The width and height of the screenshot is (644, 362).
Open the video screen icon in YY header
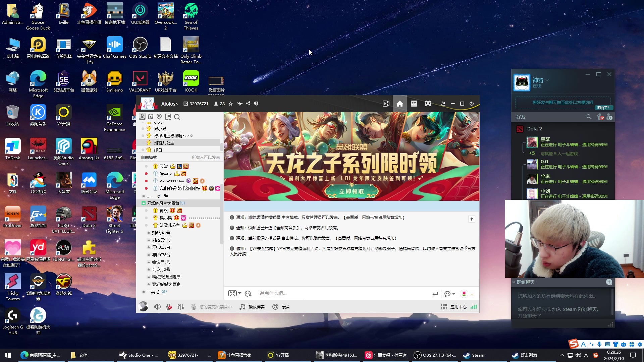(x=386, y=104)
